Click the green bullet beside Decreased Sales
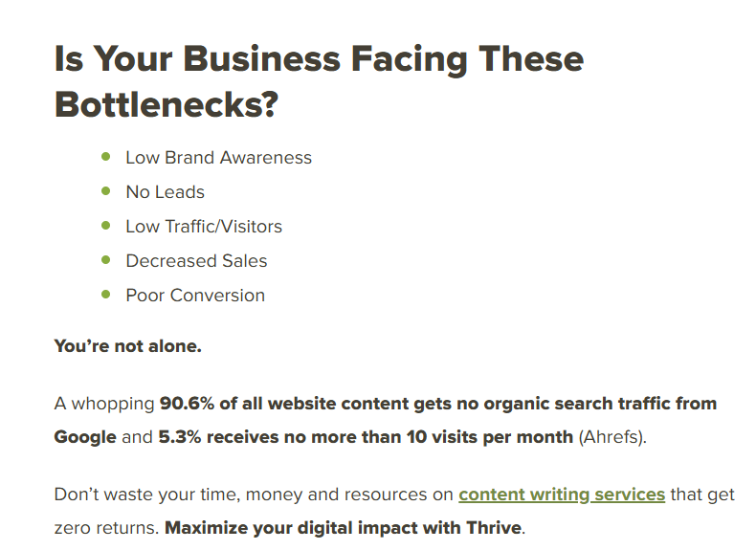Screen dimensions: 756x550 tap(106, 260)
